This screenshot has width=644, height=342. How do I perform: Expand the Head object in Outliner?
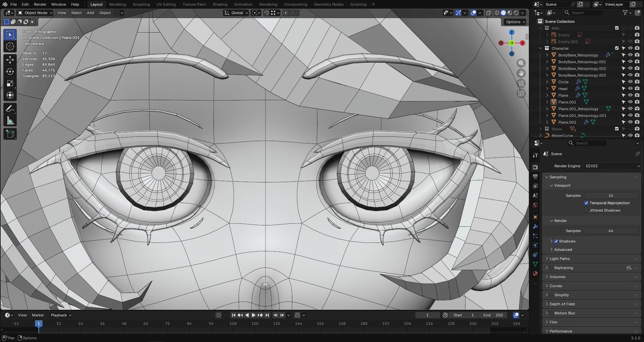[547, 89]
